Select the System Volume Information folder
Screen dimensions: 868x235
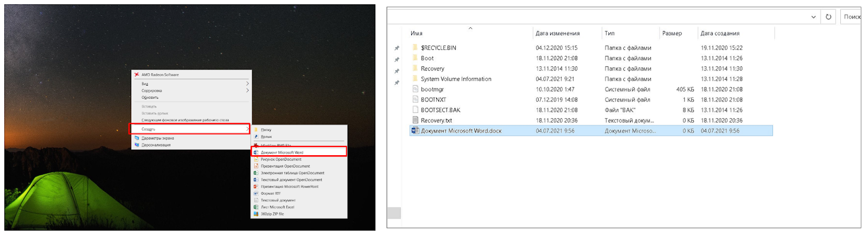coord(456,79)
